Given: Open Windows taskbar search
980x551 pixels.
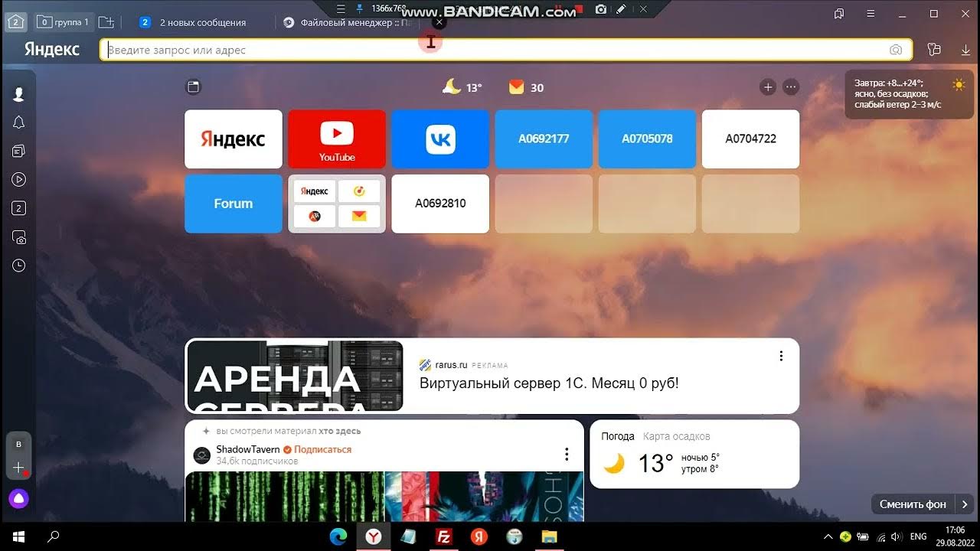Looking at the screenshot, I should 54,536.
